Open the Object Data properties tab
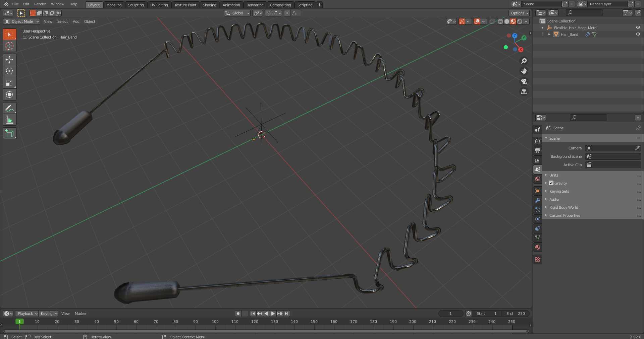The image size is (644, 339). 538,238
